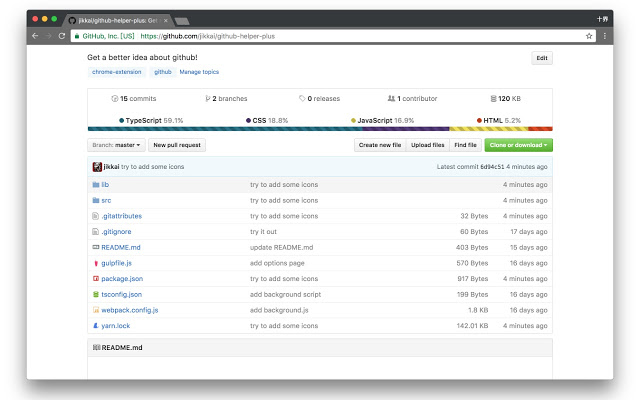Open the gulpfile.js file link
Viewport: 640px width, 400px height.
click(x=116, y=263)
